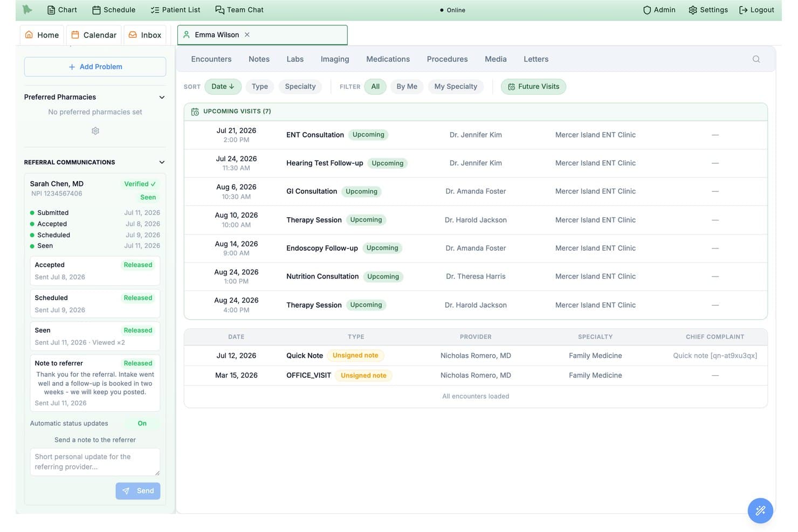This screenshot has height=532, width=798.
Task: Open the Imaging tab
Action: click(x=335, y=59)
